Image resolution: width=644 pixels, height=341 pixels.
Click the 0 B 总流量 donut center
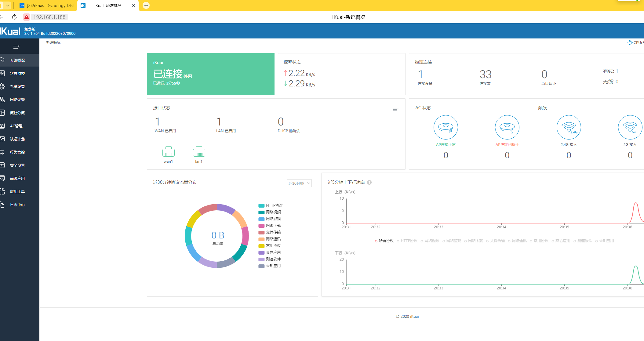click(218, 238)
